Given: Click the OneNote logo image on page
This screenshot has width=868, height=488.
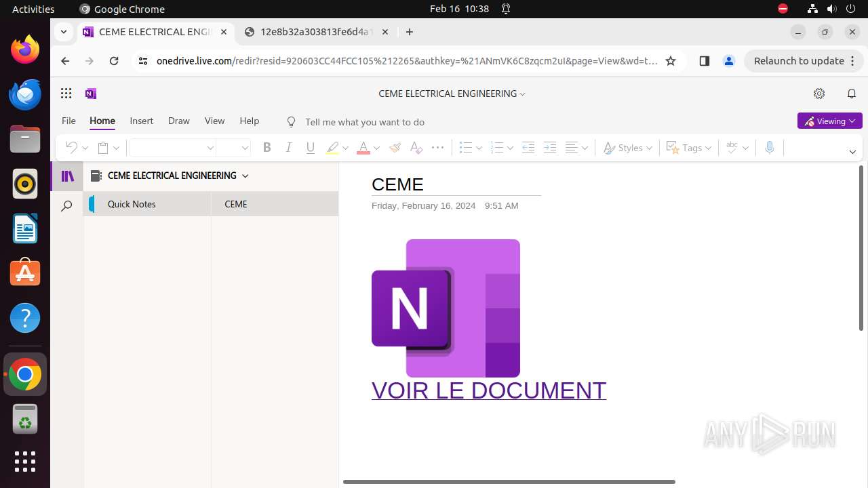Looking at the screenshot, I should point(446,308).
